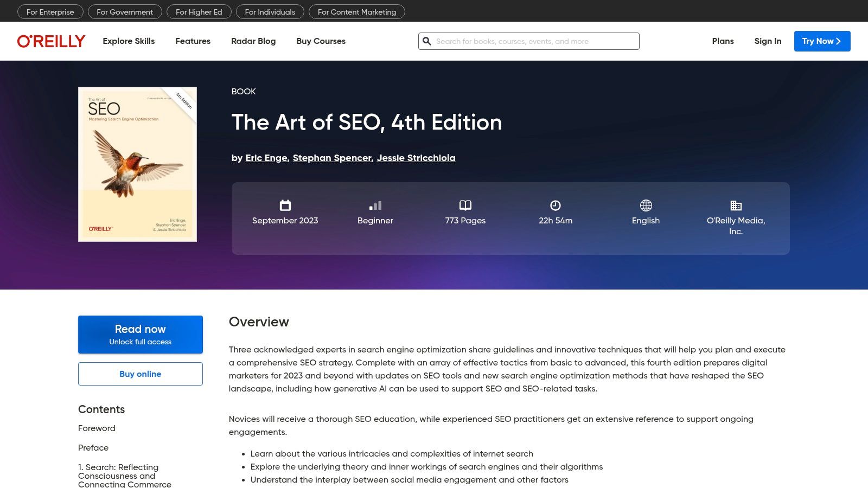Image resolution: width=868 pixels, height=488 pixels.
Task: Click the building icon above O'Reilly Media
Action: [x=736, y=206]
